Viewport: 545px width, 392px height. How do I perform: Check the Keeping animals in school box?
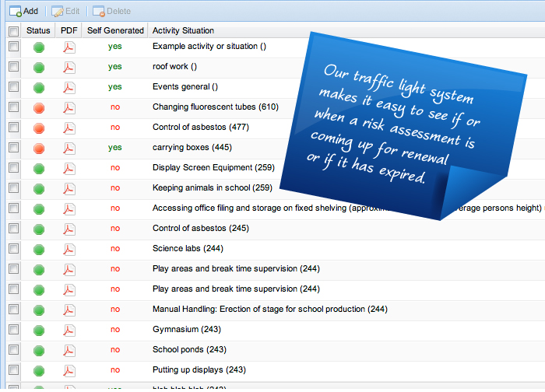click(x=13, y=187)
